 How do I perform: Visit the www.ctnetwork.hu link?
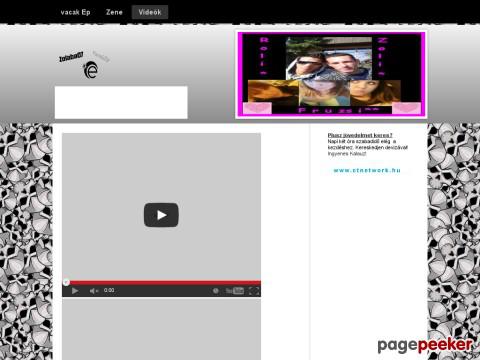(367, 170)
